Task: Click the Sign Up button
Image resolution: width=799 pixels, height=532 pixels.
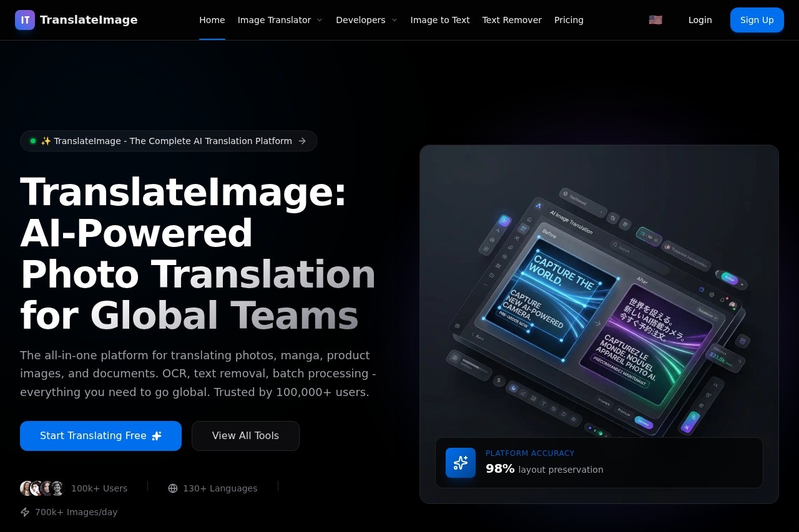Action: pyautogui.click(x=757, y=20)
